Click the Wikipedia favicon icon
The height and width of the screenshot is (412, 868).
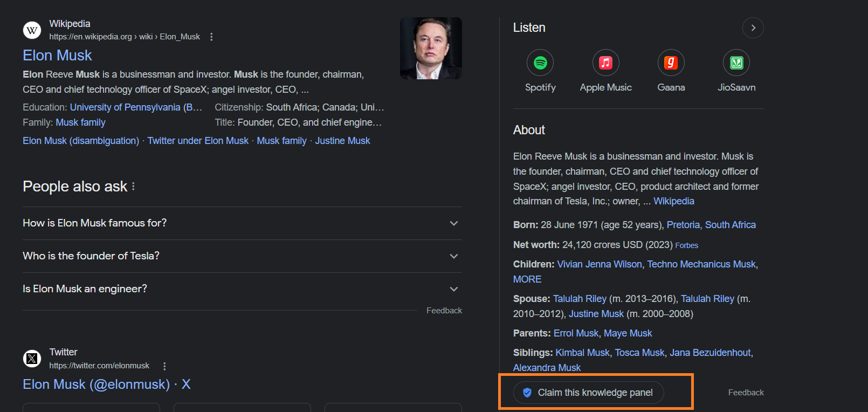coord(32,30)
